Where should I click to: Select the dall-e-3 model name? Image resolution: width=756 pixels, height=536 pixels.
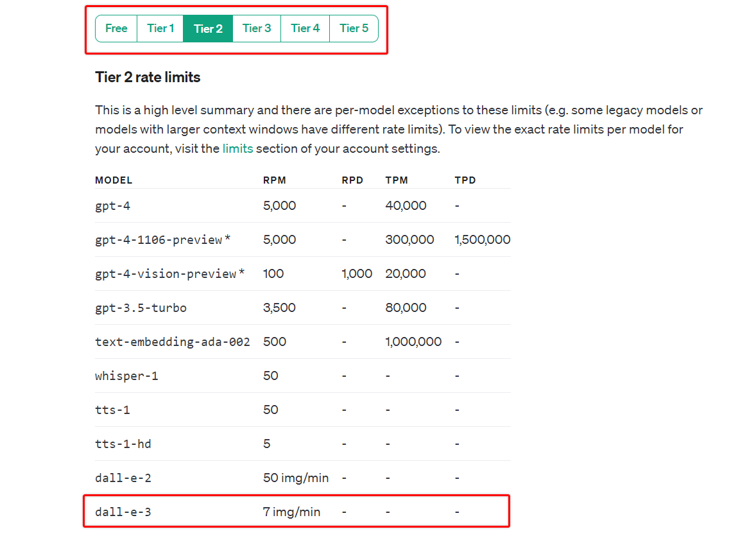coord(123,512)
